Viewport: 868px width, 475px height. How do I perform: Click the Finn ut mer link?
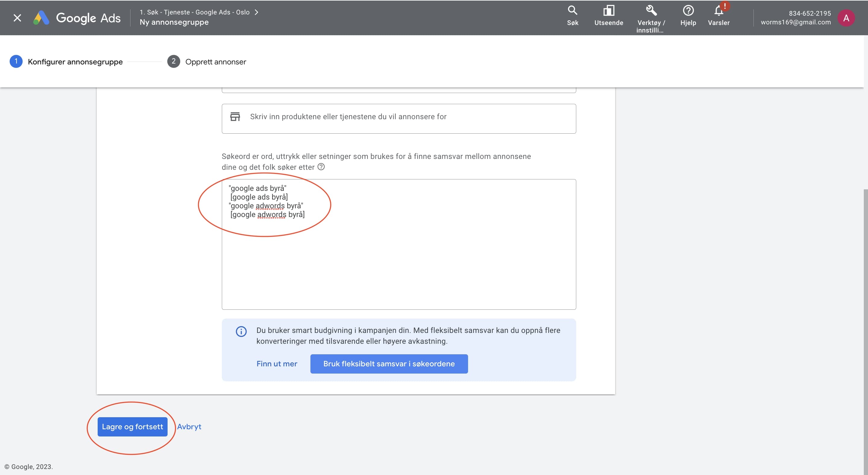coord(277,364)
